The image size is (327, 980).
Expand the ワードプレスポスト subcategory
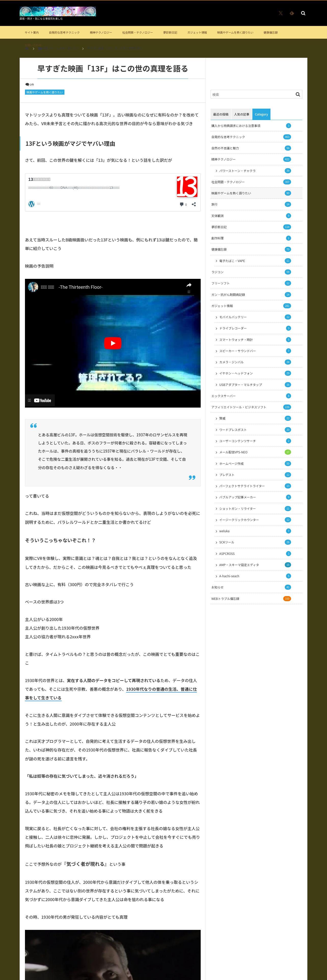[x=233, y=430]
